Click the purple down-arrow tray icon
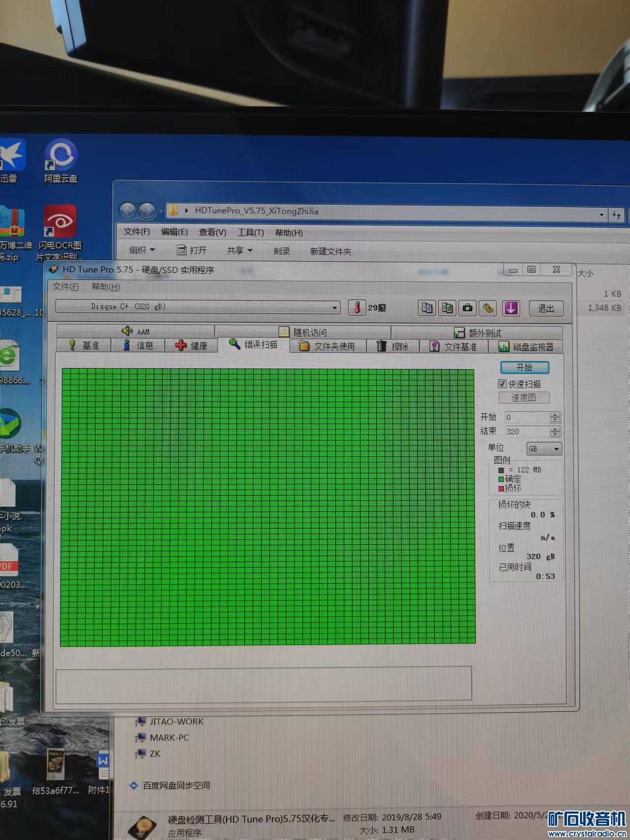The height and width of the screenshot is (840, 630). 511,308
